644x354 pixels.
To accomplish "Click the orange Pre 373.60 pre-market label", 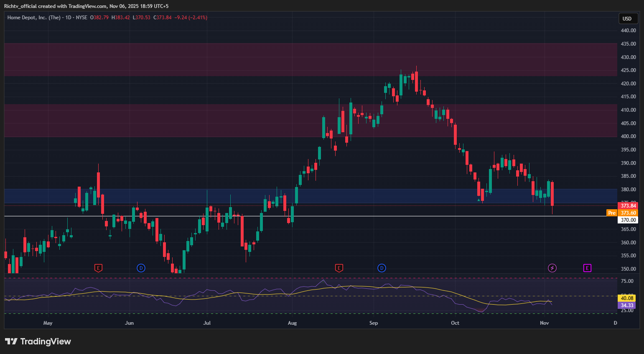I will click(622, 213).
